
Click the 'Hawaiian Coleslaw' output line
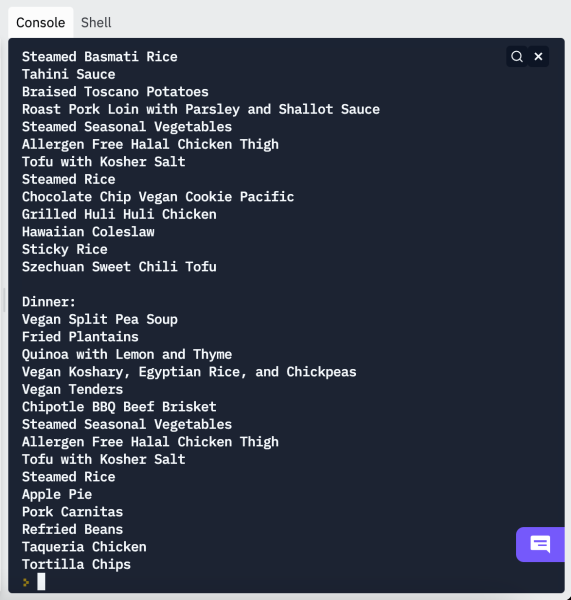click(x=88, y=232)
